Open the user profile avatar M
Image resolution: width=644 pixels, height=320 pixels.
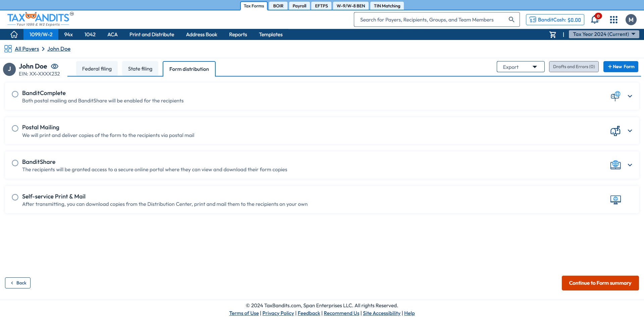[x=631, y=20]
